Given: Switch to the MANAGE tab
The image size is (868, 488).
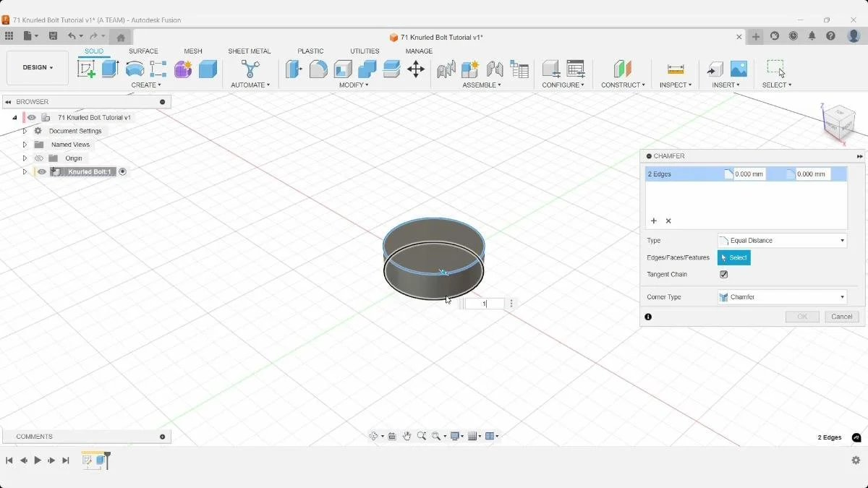Looking at the screenshot, I should click(419, 51).
